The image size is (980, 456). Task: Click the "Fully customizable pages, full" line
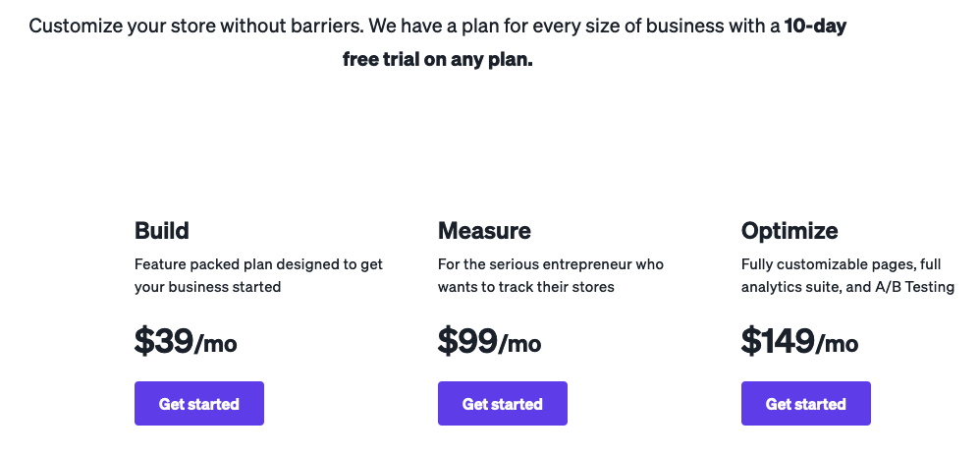[839, 264]
